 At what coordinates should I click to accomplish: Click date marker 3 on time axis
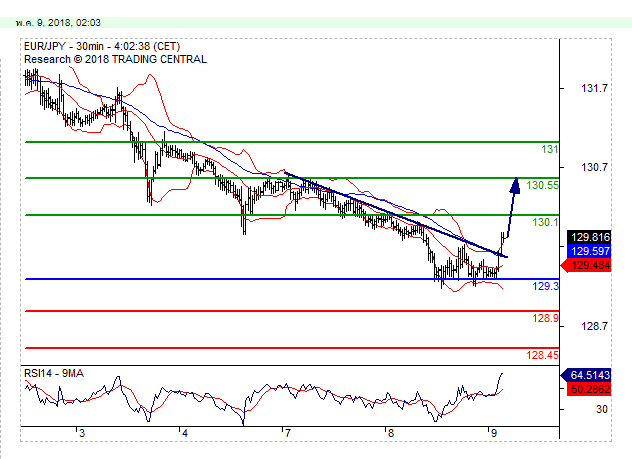82,434
